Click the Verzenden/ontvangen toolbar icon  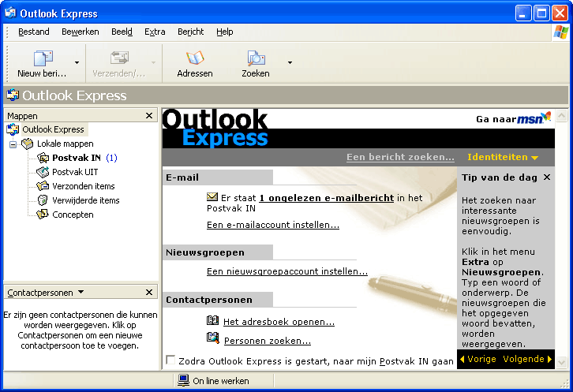pos(119,58)
